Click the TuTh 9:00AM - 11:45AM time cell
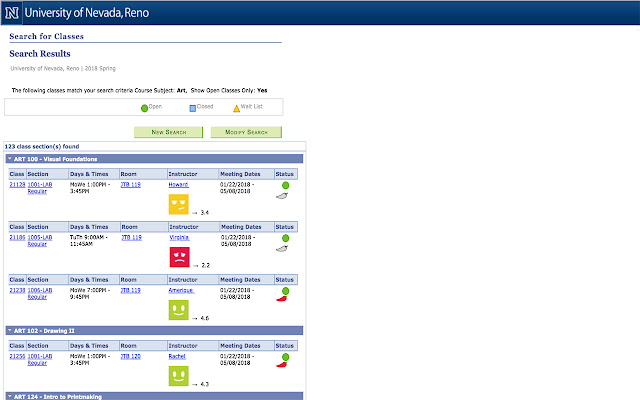Viewport: 640px width, 400px height. pos(89,240)
